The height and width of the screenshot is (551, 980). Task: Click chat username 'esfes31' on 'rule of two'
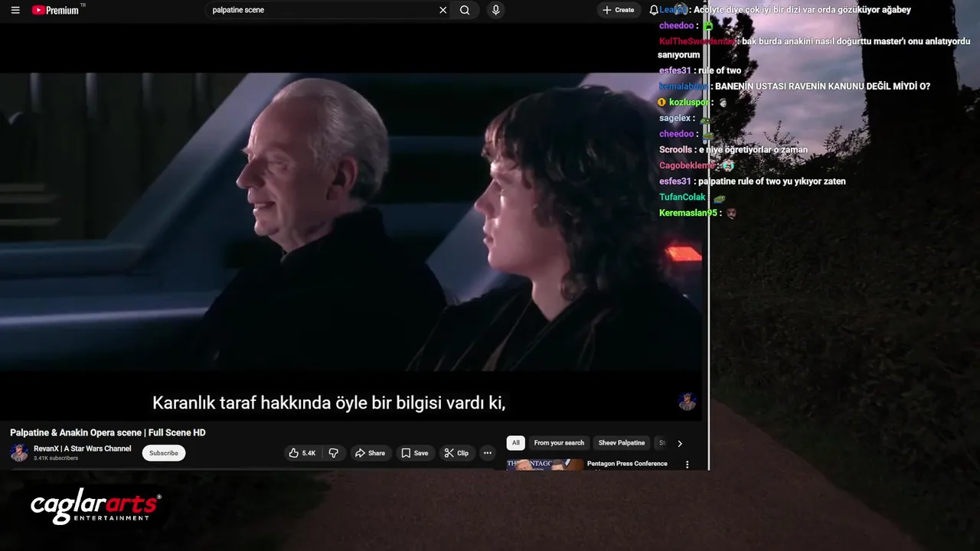coord(675,70)
